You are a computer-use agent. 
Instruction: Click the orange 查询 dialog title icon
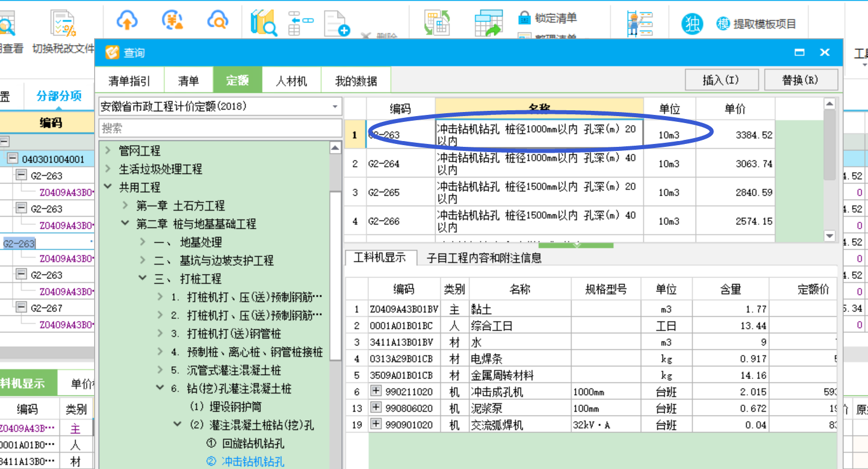coord(112,53)
